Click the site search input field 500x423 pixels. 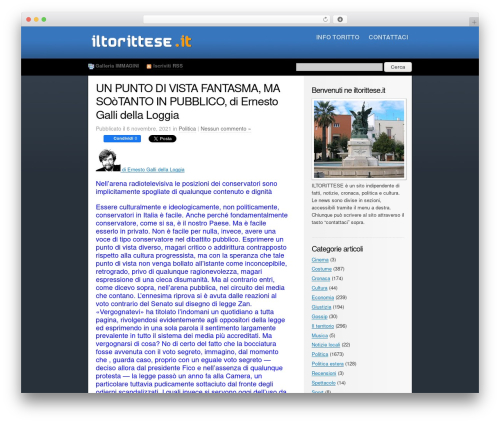[x=339, y=67]
